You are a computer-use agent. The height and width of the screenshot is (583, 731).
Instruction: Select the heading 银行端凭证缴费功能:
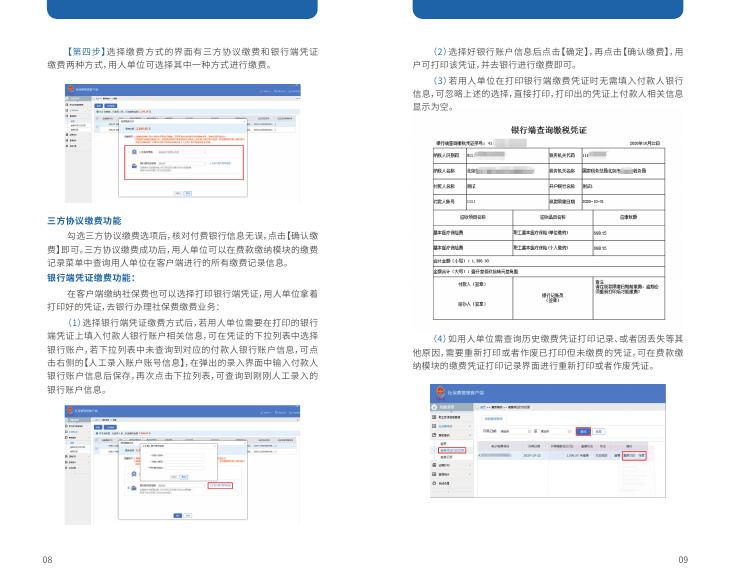coord(91,278)
